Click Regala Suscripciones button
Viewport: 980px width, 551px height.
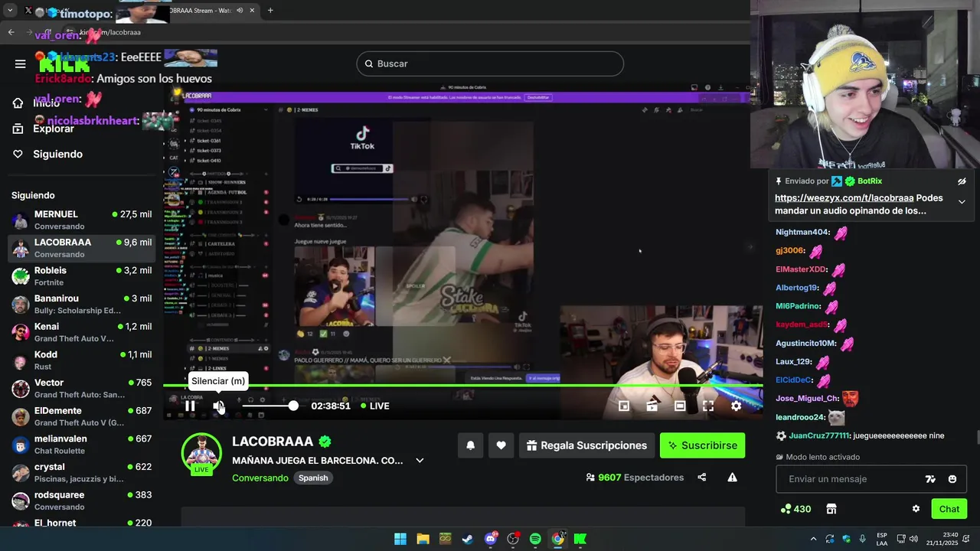(586, 445)
